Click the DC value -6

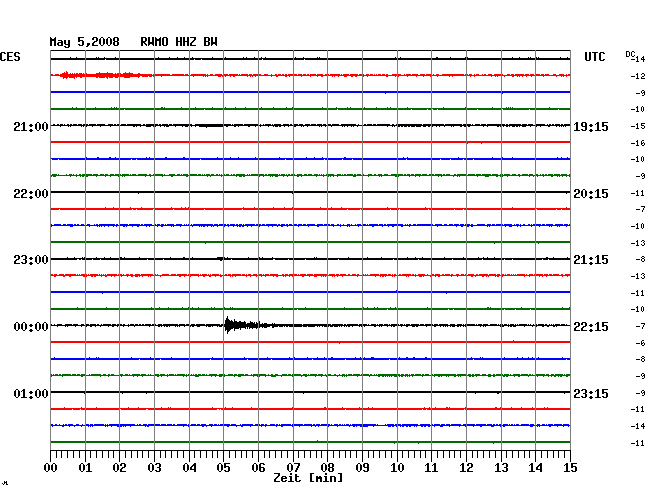(x=640, y=343)
